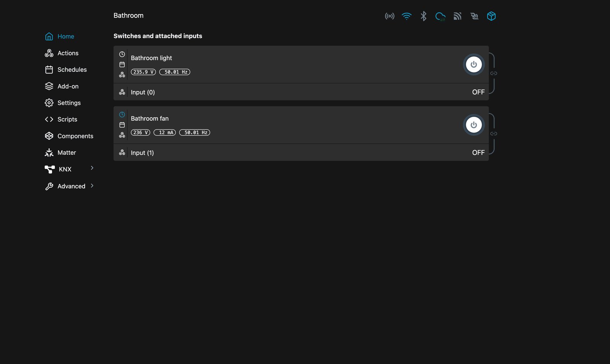Click the link icon beside Bathroom light
The image size is (610, 364).
[494, 73]
